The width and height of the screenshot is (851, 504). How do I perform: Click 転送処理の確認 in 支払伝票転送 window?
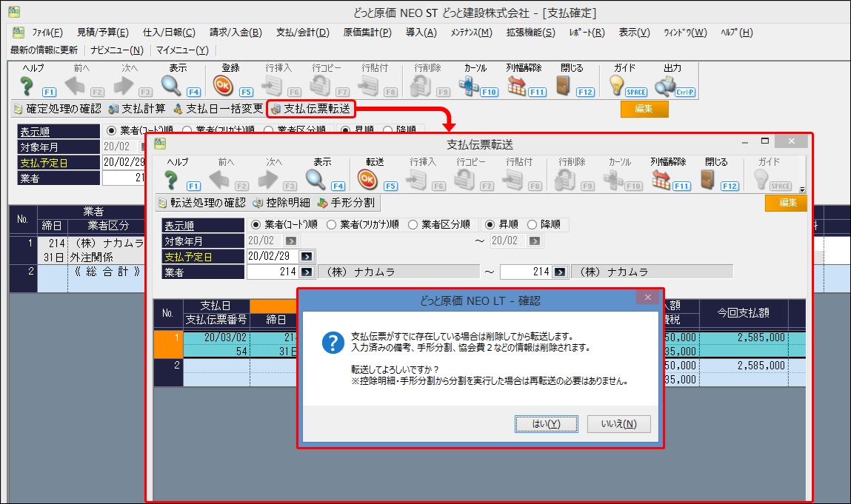click(x=201, y=203)
